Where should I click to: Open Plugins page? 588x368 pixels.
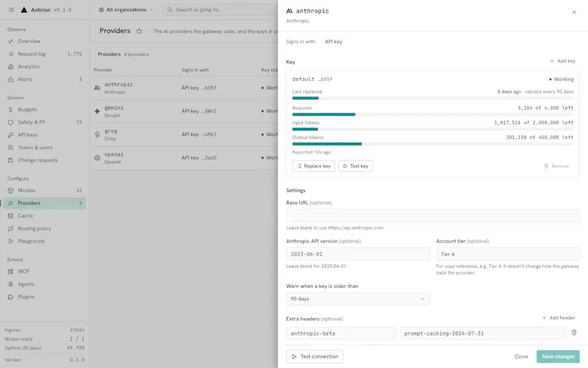pyautogui.click(x=45, y=297)
